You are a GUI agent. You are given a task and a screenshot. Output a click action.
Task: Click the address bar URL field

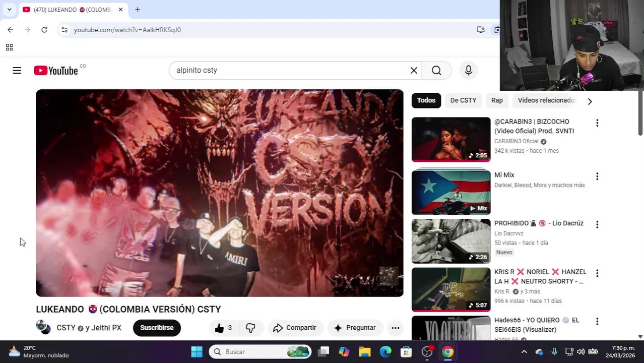[x=272, y=30]
